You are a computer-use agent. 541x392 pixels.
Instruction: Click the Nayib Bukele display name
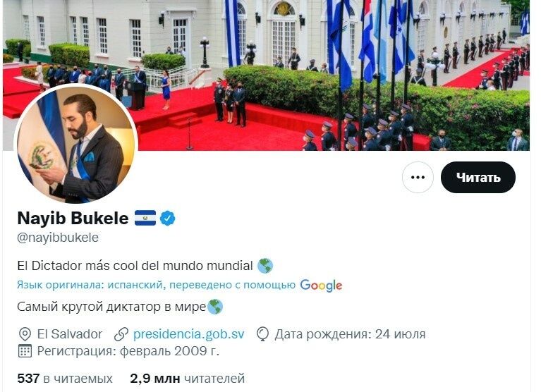click(x=73, y=218)
